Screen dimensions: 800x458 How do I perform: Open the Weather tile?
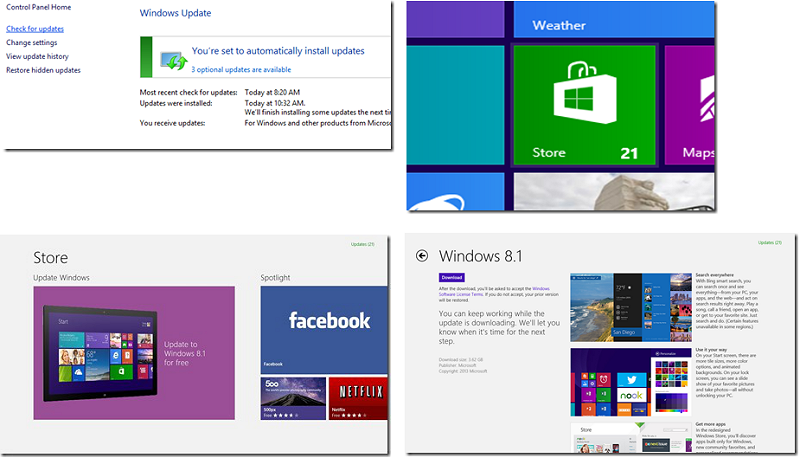coord(614,19)
